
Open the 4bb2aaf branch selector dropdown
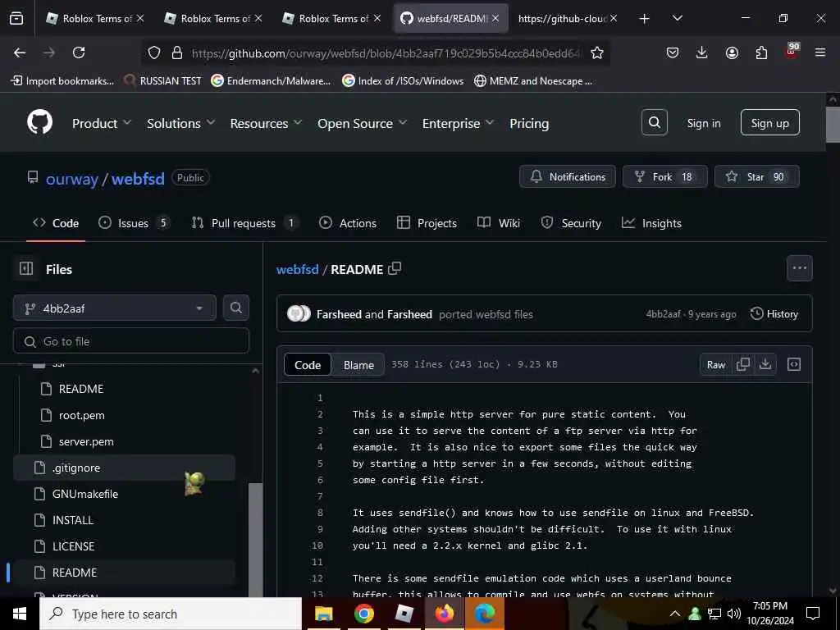coord(115,308)
